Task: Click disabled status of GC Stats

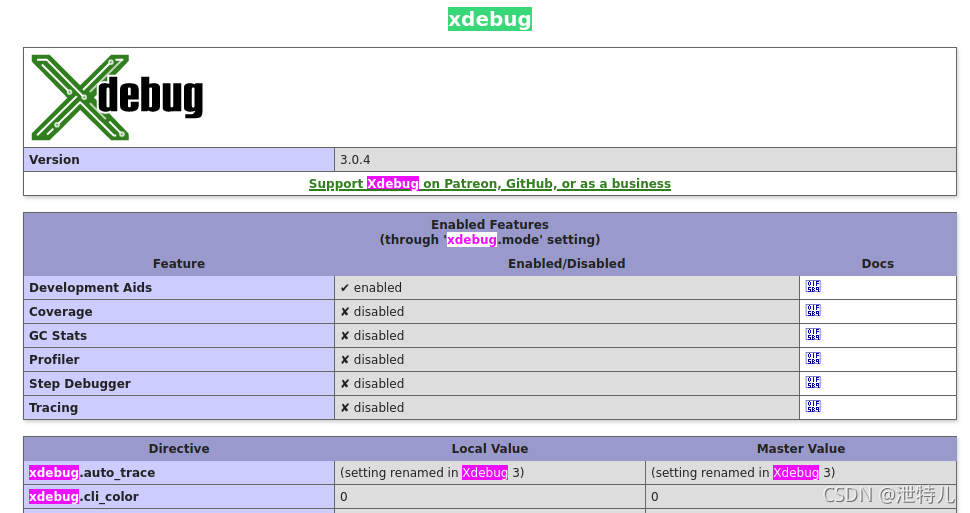Action: click(372, 335)
